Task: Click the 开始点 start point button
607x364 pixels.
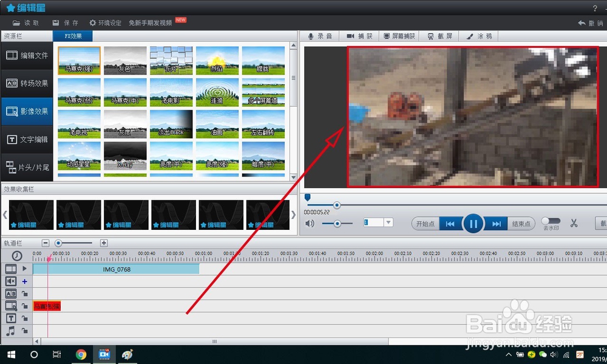Action: tap(425, 224)
